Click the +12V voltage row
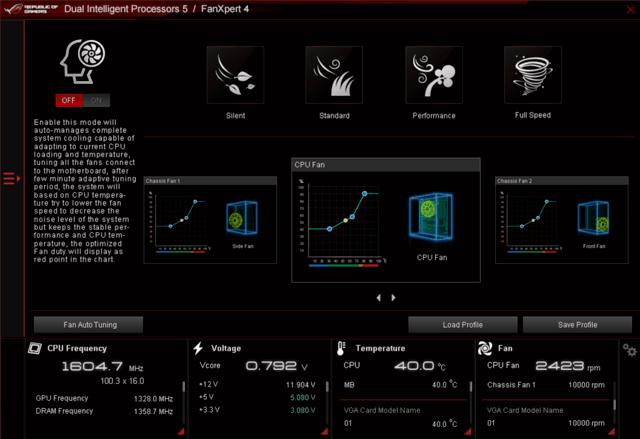The image size is (640, 439). pyautogui.click(x=257, y=384)
